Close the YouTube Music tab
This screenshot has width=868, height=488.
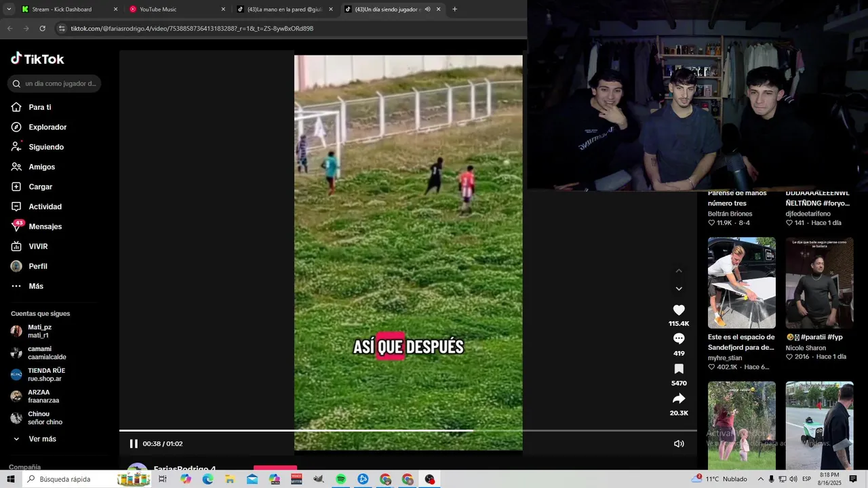pyautogui.click(x=223, y=9)
